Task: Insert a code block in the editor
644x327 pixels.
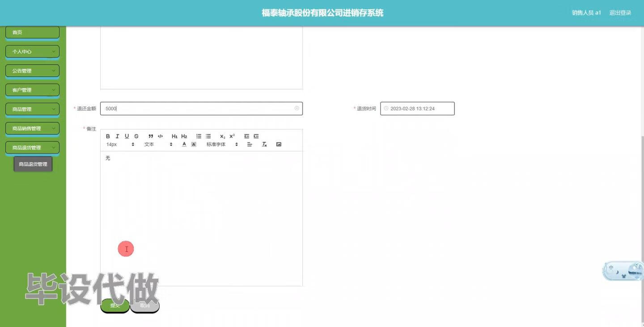Action: [x=160, y=136]
